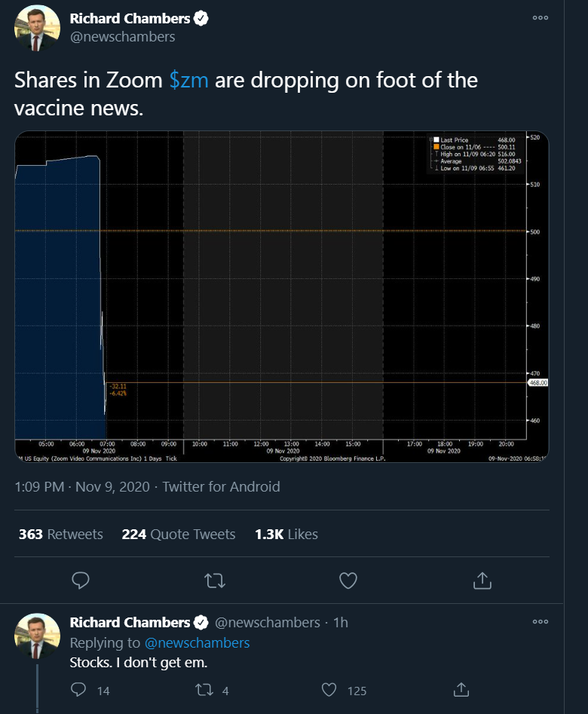This screenshot has height=714, width=588.
Task: Reply to the "Stocks. I don't get em." tweet
Action: (x=79, y=690)
